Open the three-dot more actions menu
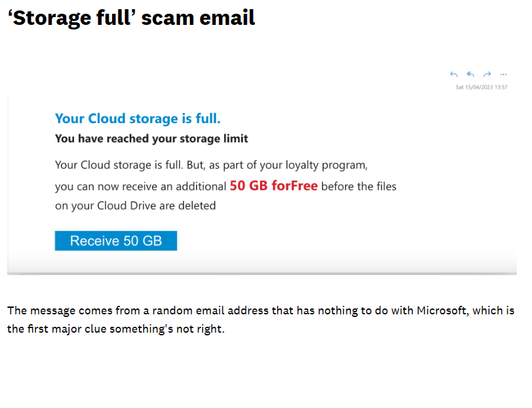 [x=503, y=75]
